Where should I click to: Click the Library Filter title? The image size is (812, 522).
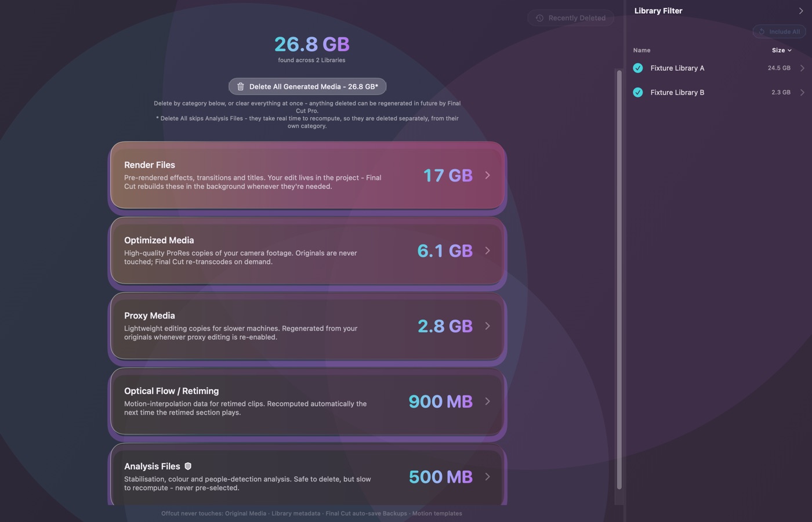(x=658, y=10)
